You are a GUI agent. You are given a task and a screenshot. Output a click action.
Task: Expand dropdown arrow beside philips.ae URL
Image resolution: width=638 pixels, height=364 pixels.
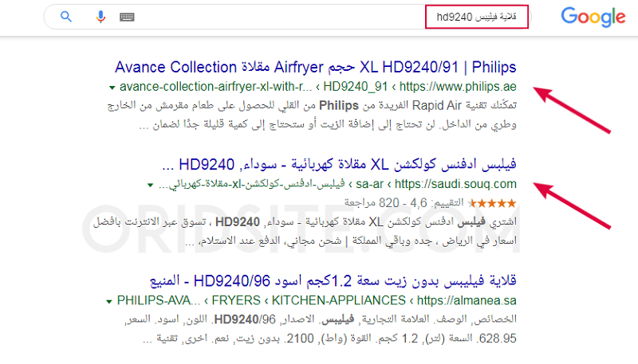pyautogui.click(x=112, y=88)
